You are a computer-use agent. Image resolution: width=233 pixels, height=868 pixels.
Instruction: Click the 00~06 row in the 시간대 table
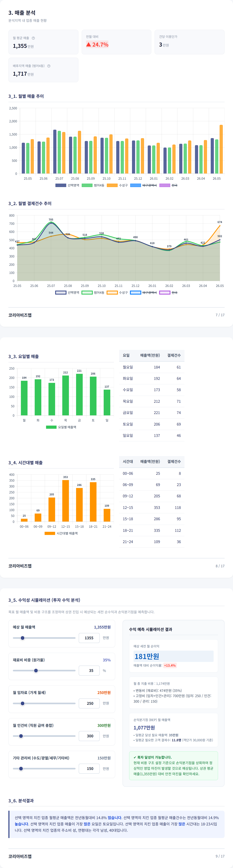click(x=152, y=473)
